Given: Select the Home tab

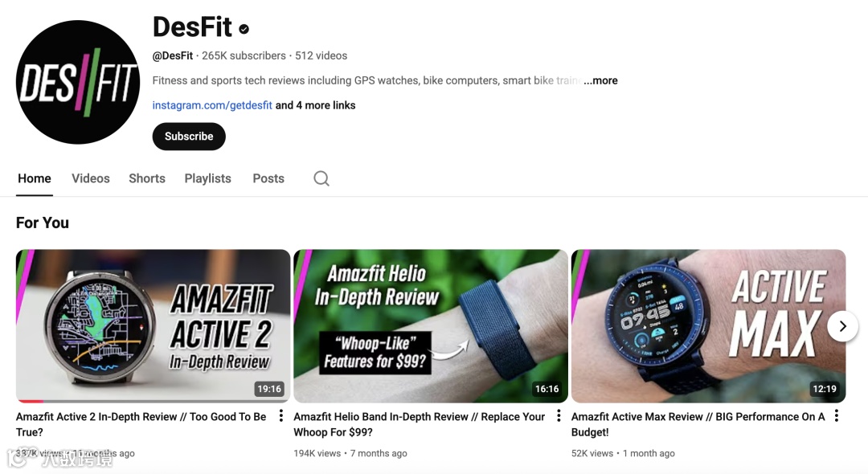Looking at the screenshot, I should [35, 178].
